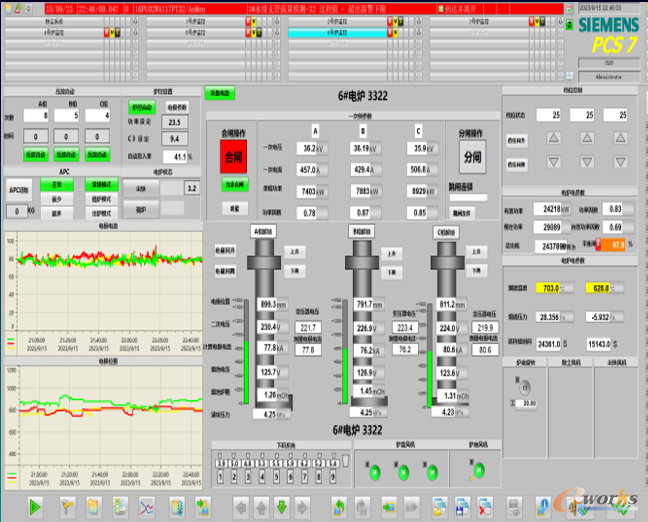
Task: Click the second green furnace cooling fan motor symbol
Action: (x=403, y=472)
